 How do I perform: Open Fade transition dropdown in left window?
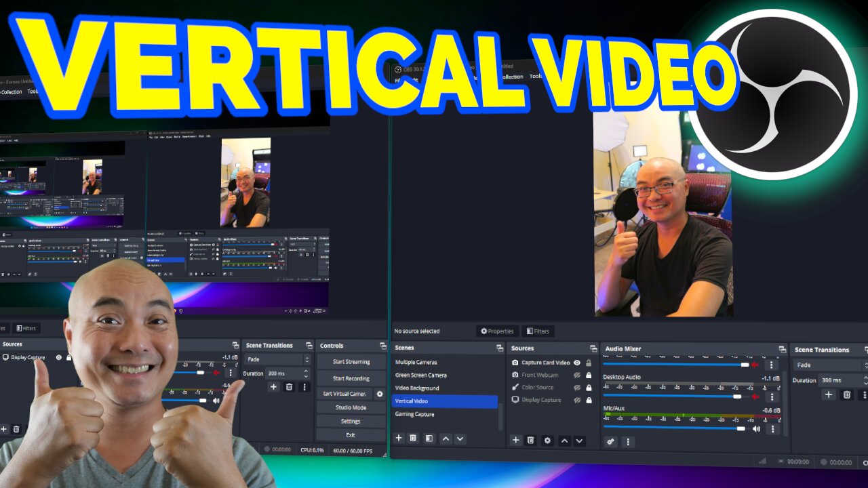(x=277, y=359)
